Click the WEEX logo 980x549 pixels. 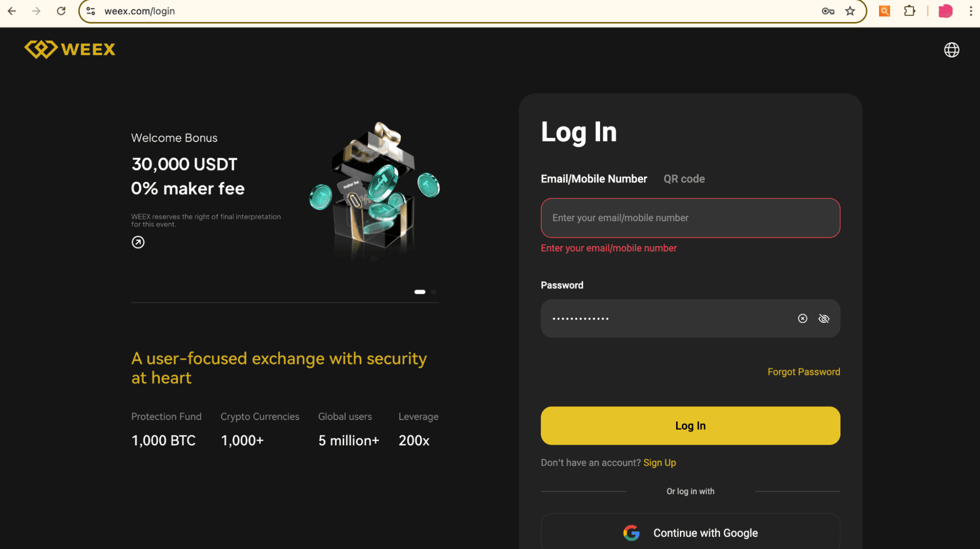tap(70, 49)
